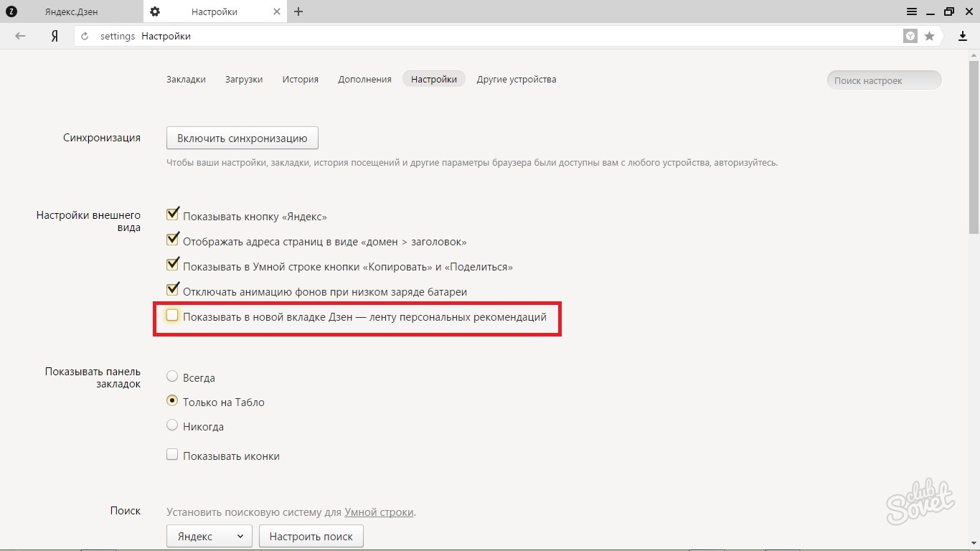Click the Zen favicon on first tab
This screenshot has height=551, width=980.
(x=11, y=11)
